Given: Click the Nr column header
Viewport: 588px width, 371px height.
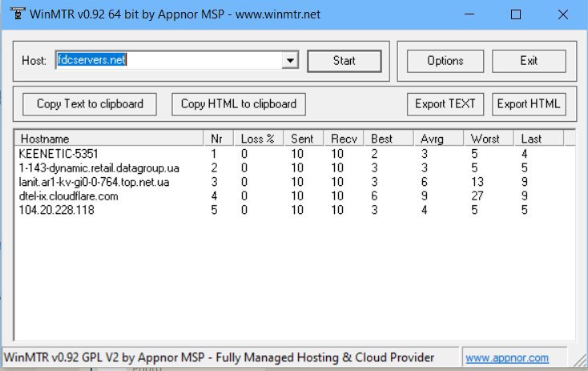Looking at the screenshot, I should pyautogui.click(x=219, y=139).
